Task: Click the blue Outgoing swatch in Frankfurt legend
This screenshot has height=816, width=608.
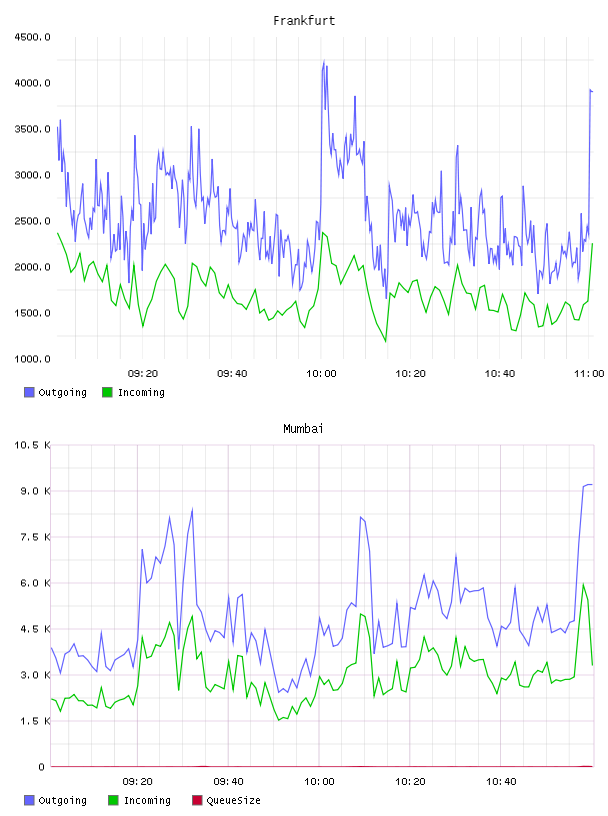Action: pyautogui.click(x=29, y=392)
